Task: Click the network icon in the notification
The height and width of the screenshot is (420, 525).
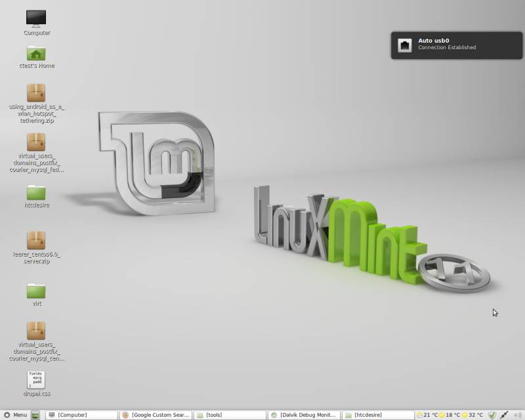Action: pos(405,45)
